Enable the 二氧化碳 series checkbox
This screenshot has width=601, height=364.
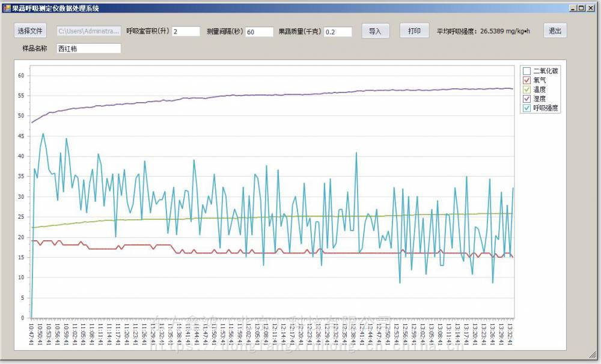point(526,71)
